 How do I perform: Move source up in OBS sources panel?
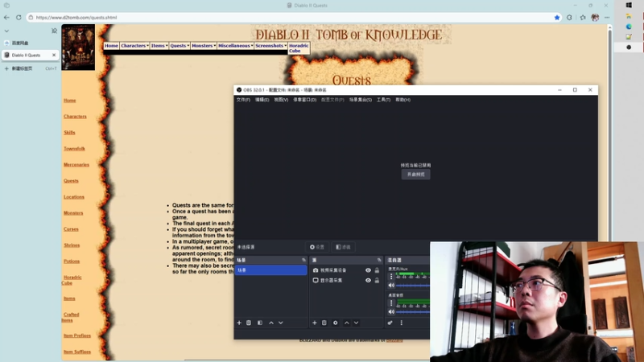[347, 323]
